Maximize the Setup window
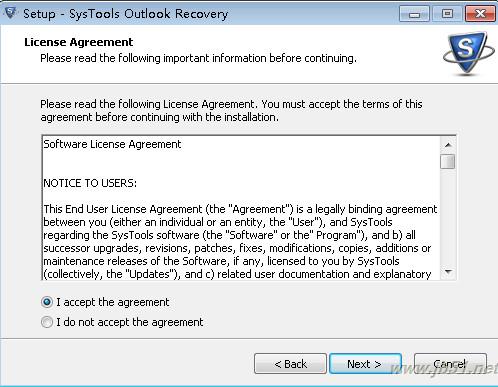Image resolution: width=498 pixels, height=387 pixels. 447,14
